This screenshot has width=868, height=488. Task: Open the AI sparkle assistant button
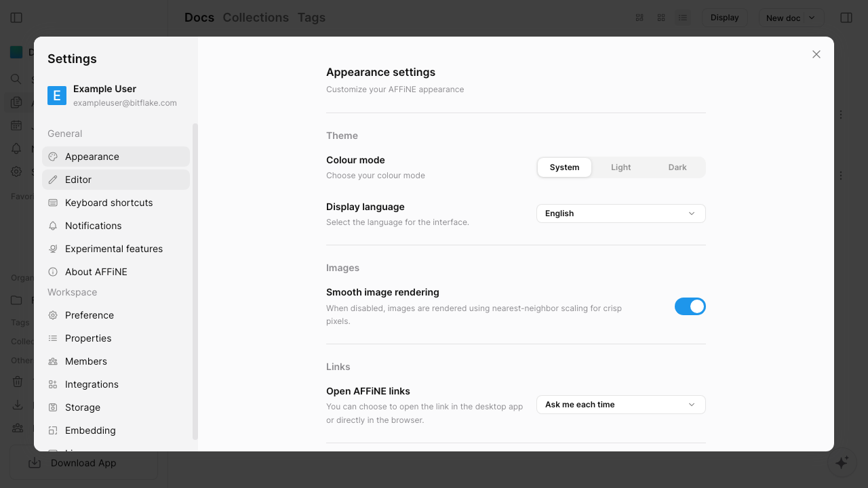(x=842, y=462)
